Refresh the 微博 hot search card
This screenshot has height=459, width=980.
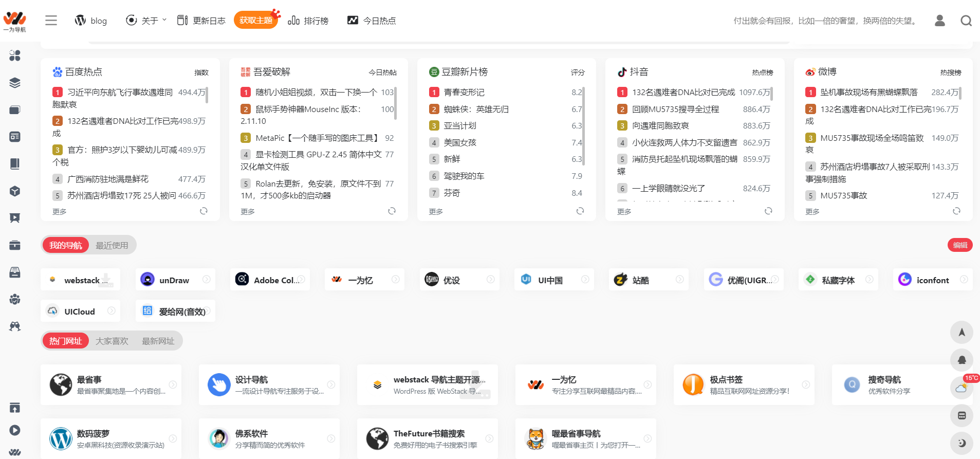coord(956,211)
